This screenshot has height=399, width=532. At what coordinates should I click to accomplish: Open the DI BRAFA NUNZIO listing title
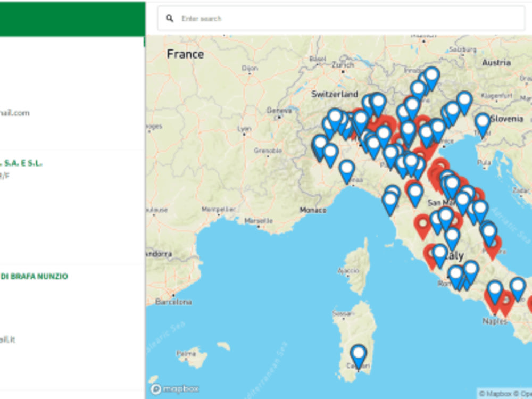click(x=34, y=276)
